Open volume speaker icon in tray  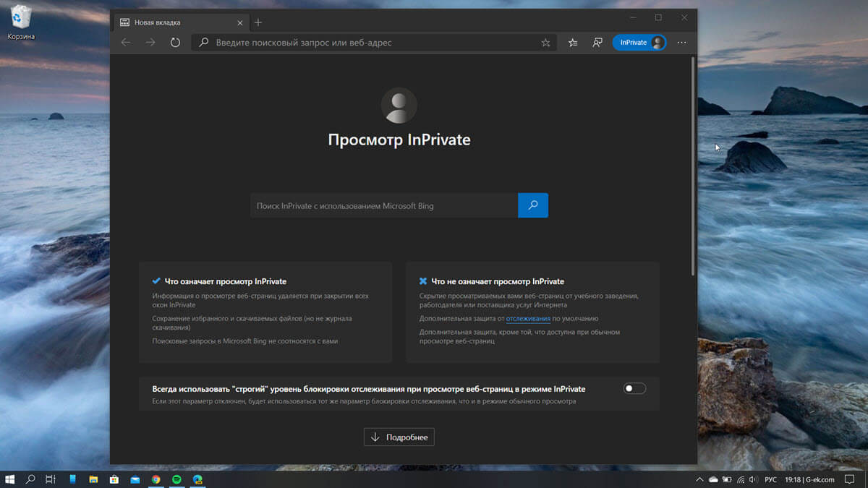pyautogui.click(x=753, y=479)
